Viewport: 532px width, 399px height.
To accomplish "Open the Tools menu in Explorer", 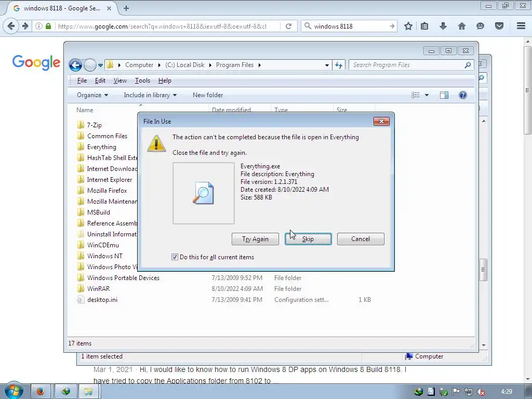I will pos(142,81).
